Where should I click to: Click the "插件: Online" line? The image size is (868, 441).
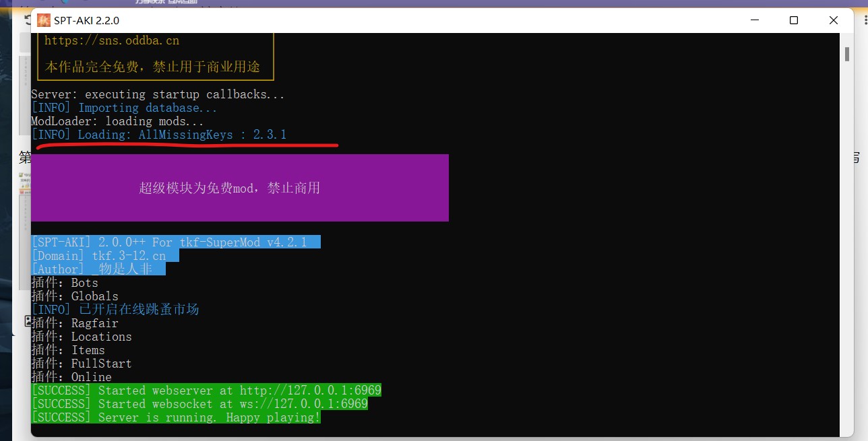pyautogui.click(x=71, y=377)
